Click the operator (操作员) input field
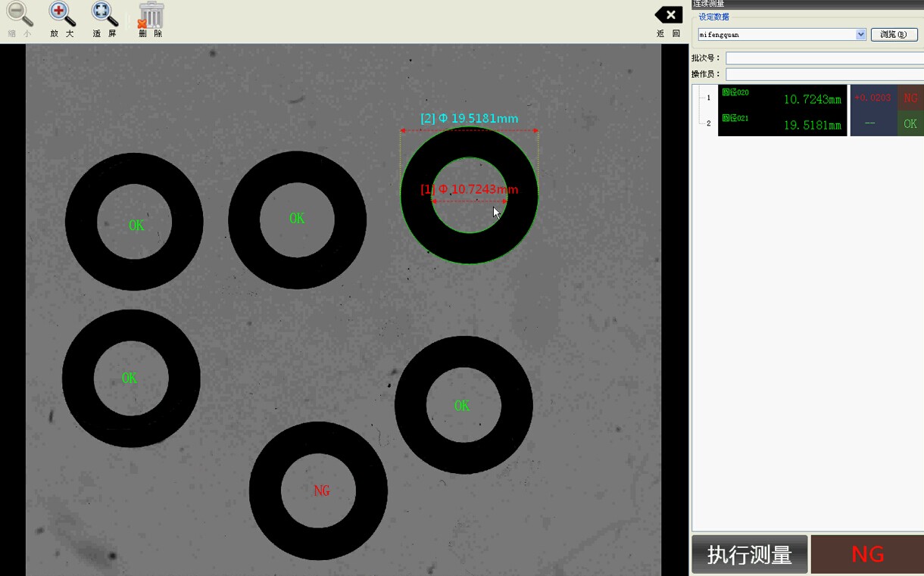 (824, 74)
